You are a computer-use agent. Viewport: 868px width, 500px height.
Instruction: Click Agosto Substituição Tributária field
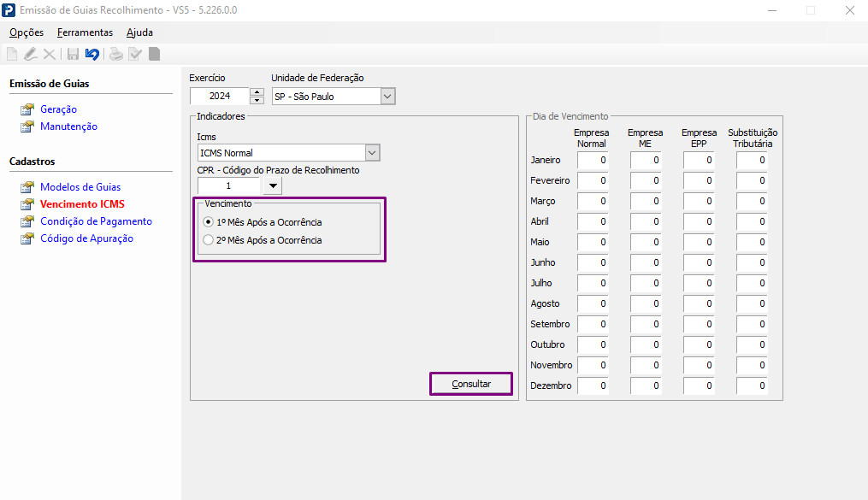click(753, 303)
